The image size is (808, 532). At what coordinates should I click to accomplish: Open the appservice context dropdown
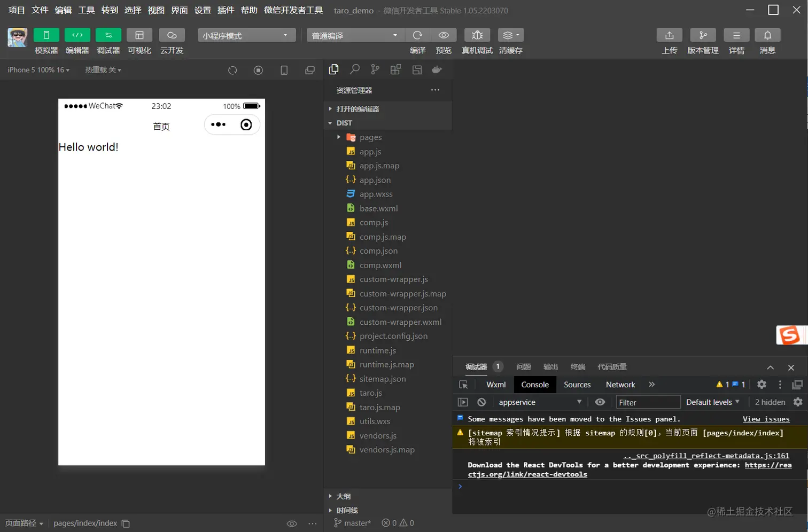[x=540, y=402]
